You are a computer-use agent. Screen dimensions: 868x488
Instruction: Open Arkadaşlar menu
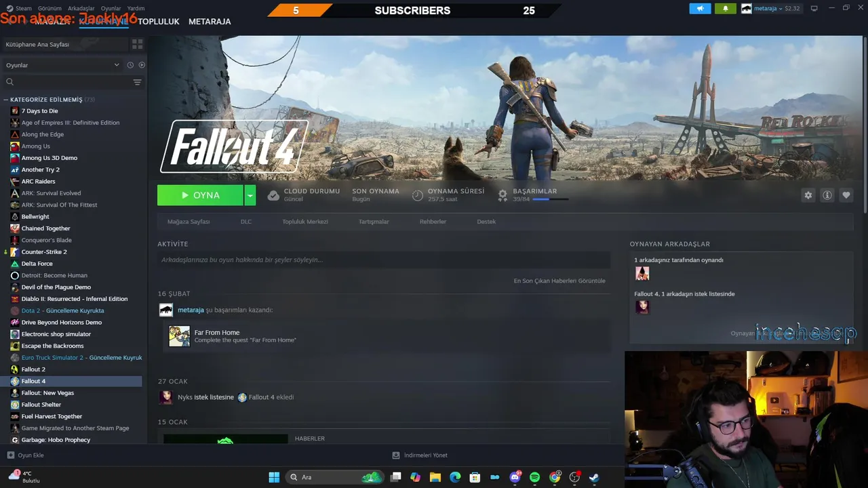pos(81,9)
